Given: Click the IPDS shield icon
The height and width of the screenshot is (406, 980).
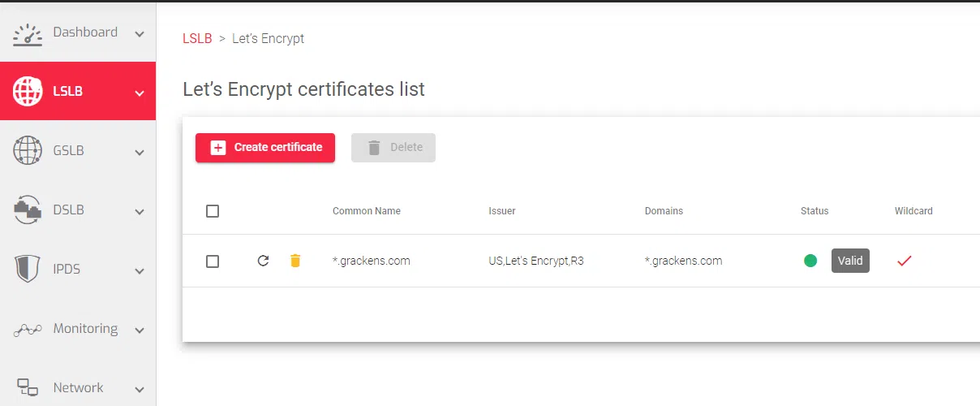Looking at the screenshot, I should coord(28,269).
